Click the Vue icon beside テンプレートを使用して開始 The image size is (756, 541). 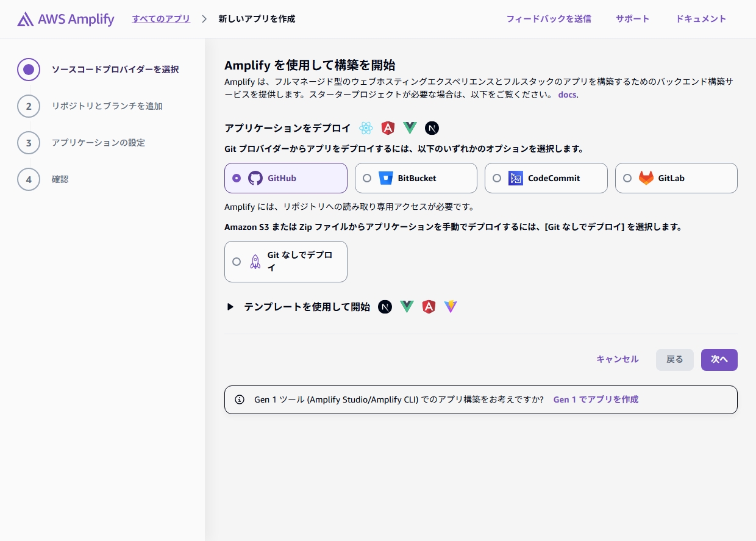point(407,307)
